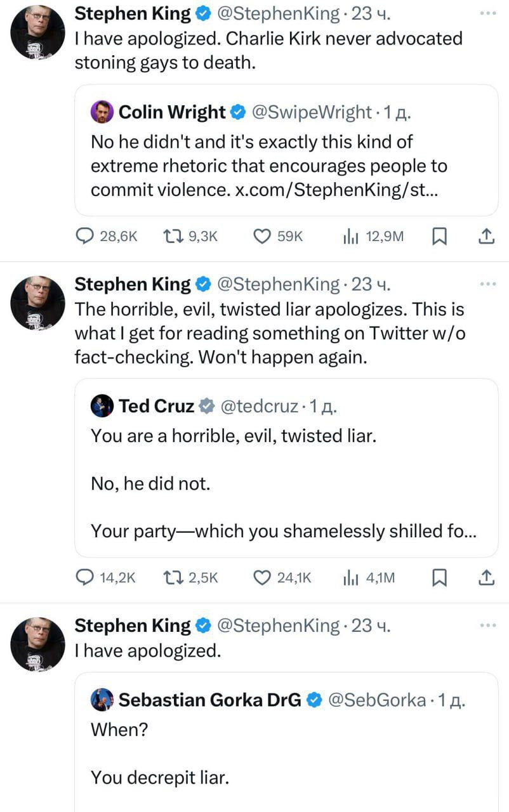Open more options on the third tweet
Image resolution: width=509 pixels, height=812 pixels.
click(x=487, y=625)
